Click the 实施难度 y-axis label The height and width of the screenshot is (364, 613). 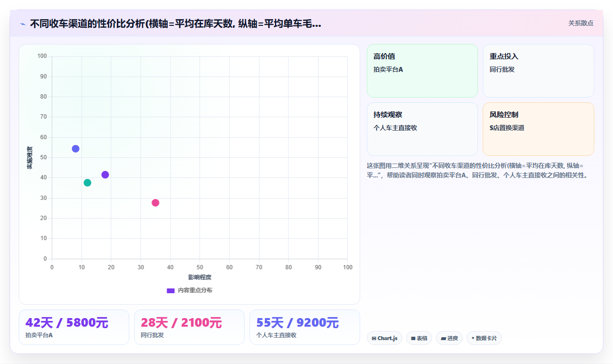click(30, 157)
